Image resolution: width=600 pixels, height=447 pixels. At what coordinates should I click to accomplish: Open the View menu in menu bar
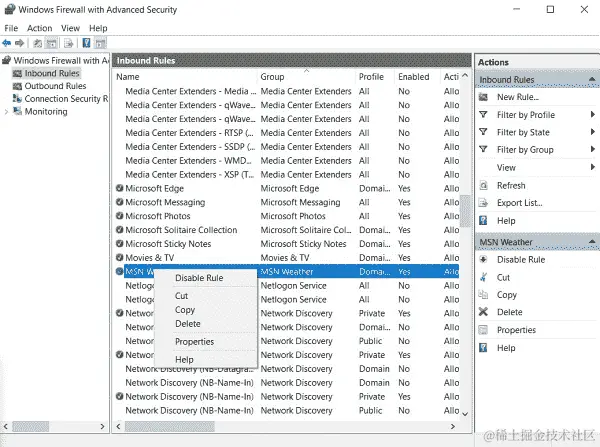click(70, 28)
